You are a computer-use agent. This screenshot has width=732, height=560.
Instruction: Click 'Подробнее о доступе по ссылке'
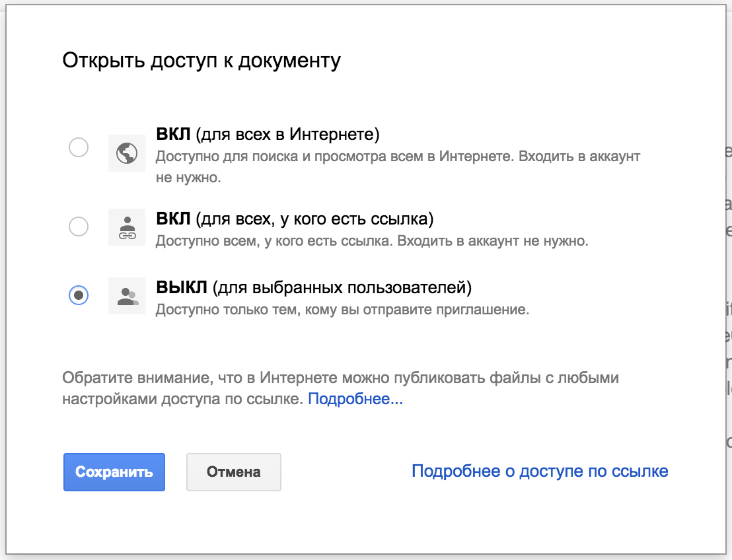pos(540,471)
